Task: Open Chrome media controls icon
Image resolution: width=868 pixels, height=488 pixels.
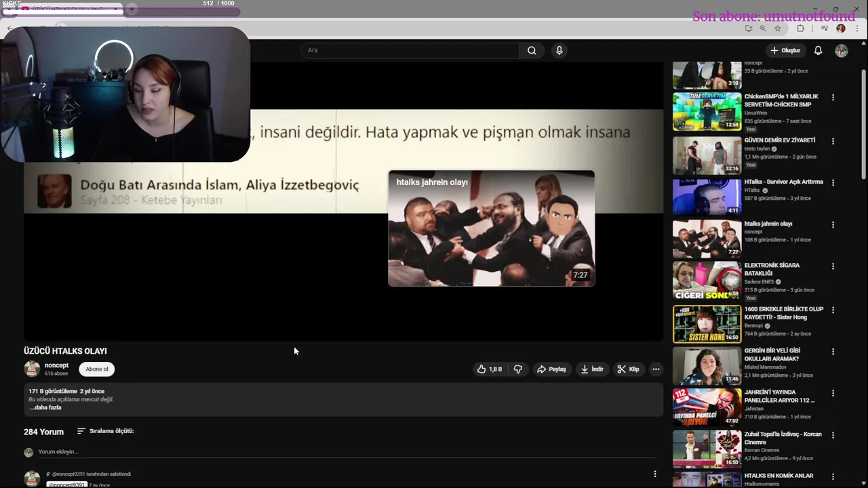Action: [x=824, y=28]
